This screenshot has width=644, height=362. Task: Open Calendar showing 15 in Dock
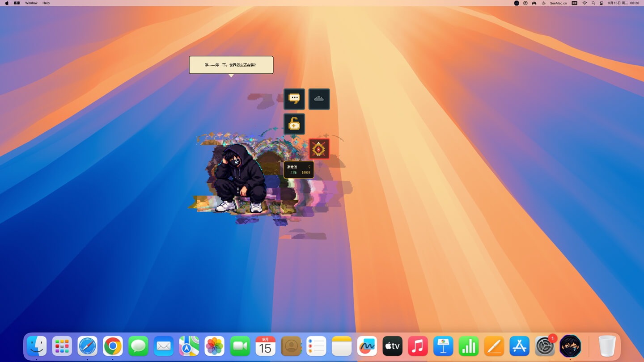click(x=266, y=346)
